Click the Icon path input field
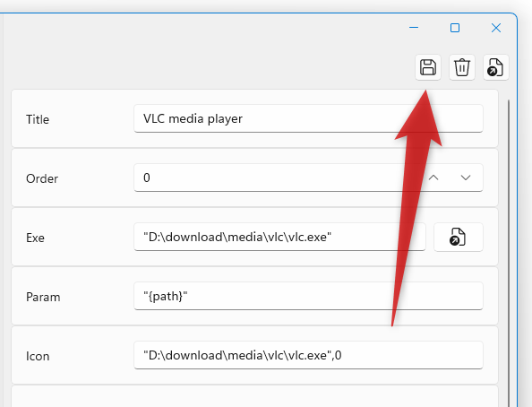This screenshot has height=407, width=532. click(x=308, y=355)
